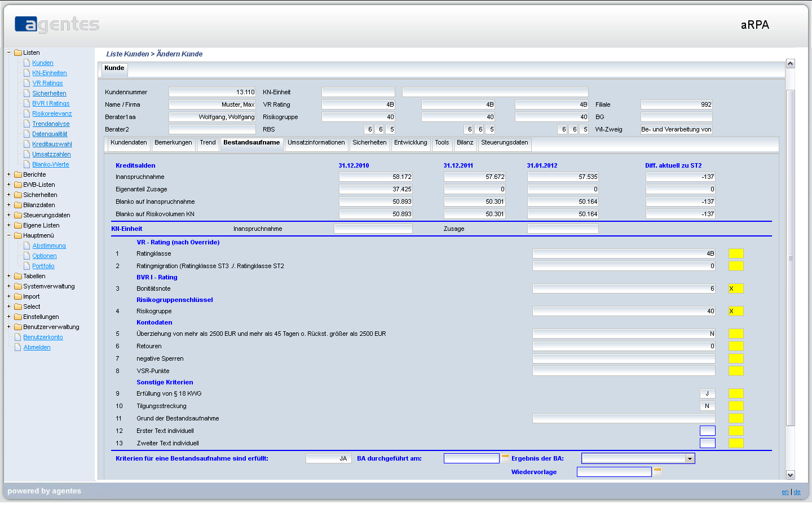This screenshot has width=812, height=508.
Task: Collapse the Hauptmenü tree node
Action: point(8,235)
